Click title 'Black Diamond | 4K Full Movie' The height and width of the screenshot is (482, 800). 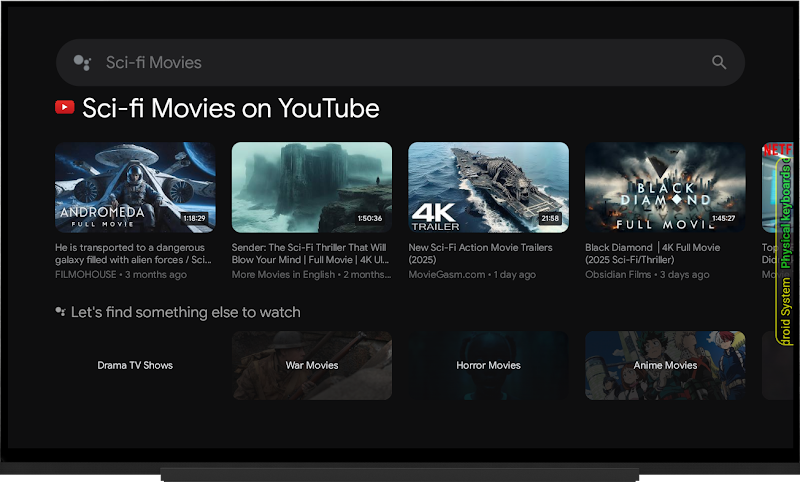653,253
